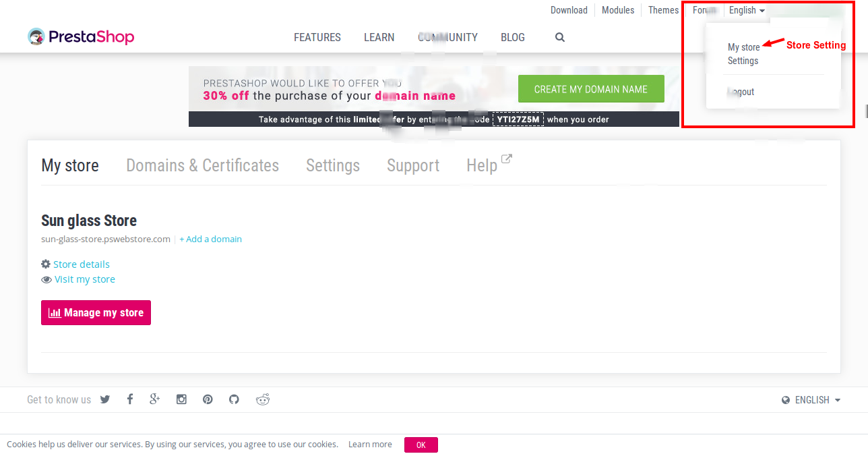868x454 pixels.
Task: Open PrestaShop's Facebook page icon
Action: [x=130, y=399]
